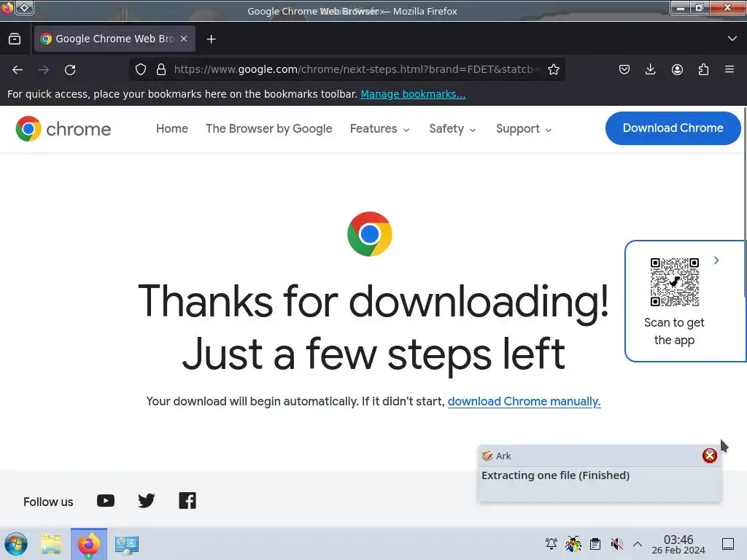Expand the Support dropdown menu
This screenshot has width=747, height=560.
(x=524, y=128)
